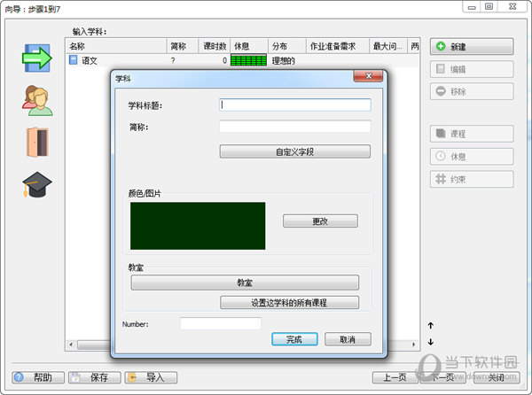Screen dimensions: 532x395
Task: Click the 自定义字段 button
Action: tap(295, 151)
